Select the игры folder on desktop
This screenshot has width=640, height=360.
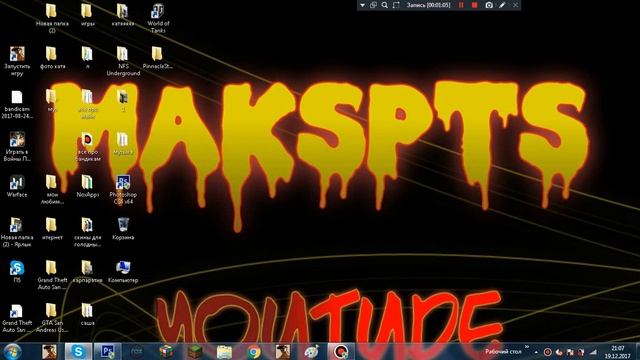click(87, 16)
